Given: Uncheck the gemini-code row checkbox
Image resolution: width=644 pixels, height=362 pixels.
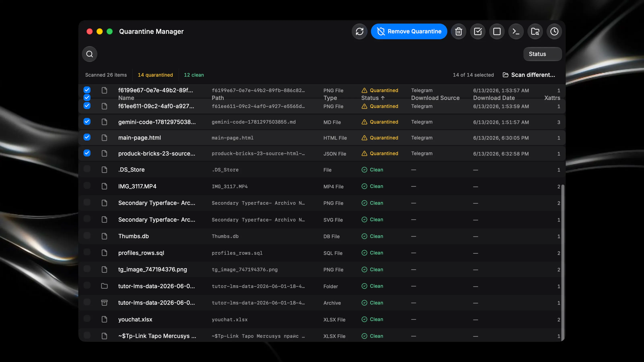Looking at the screenshot, I should [87, 121].
